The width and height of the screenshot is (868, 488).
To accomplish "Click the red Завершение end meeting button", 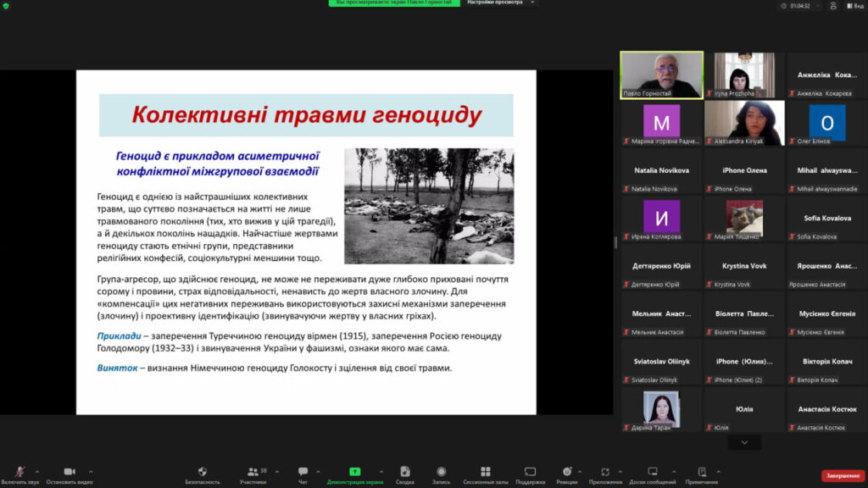I will 843,475.
